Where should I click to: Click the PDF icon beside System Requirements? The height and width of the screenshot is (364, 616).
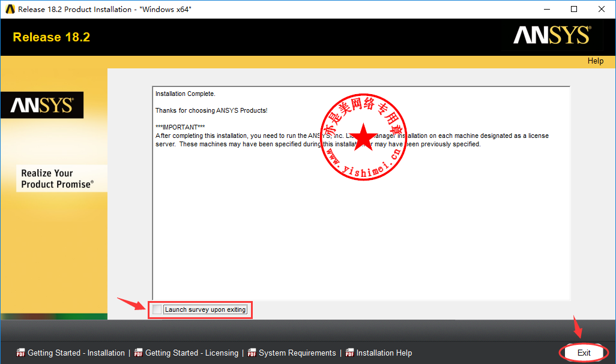252,353
